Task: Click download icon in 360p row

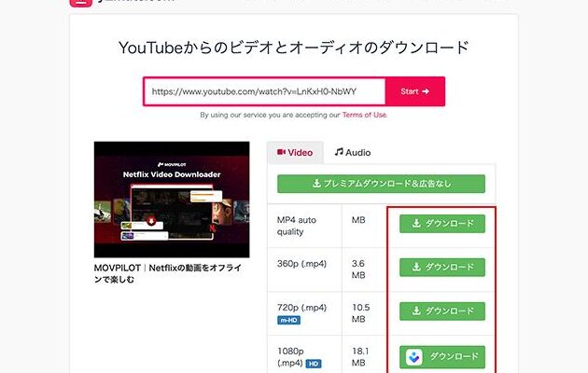Action: [x=416, y=267]
